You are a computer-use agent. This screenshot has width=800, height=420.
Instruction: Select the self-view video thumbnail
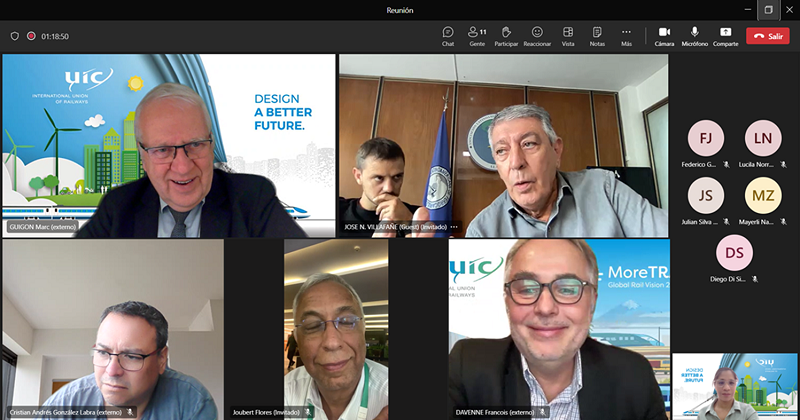(734, 386)
